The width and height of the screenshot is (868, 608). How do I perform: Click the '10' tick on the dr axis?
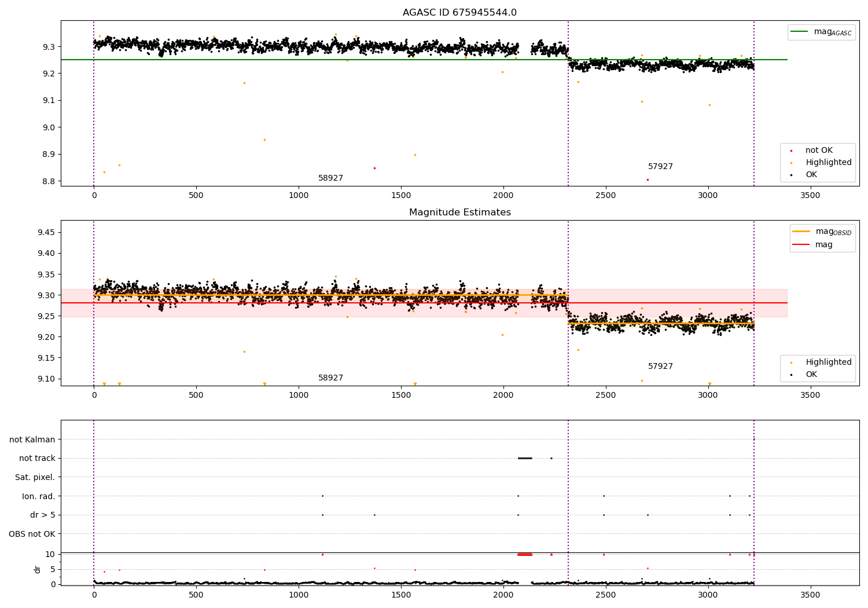pos(50,554)
